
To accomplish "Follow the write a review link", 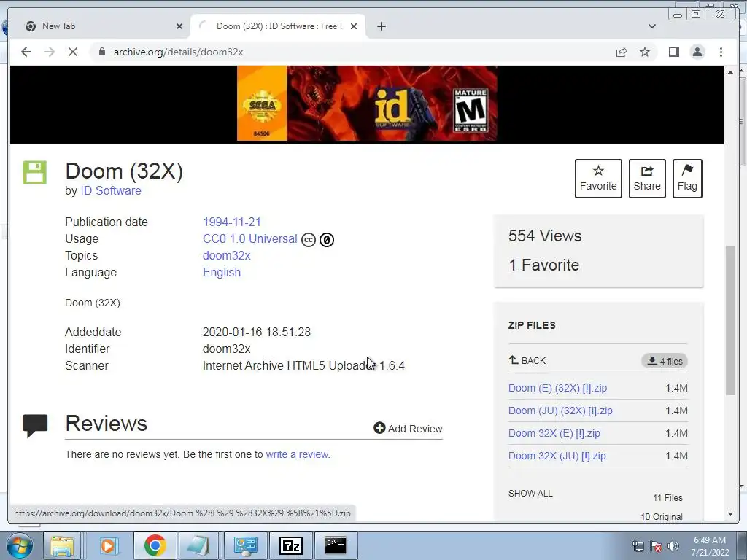I will pos(298,454).
